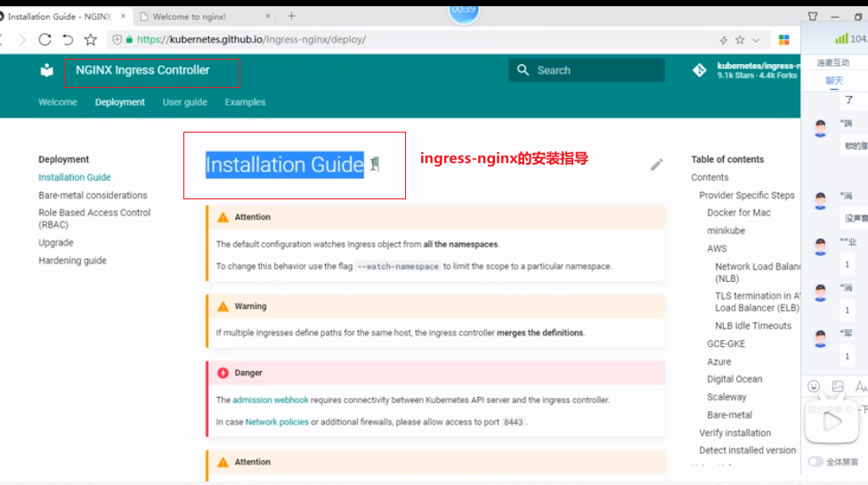The height and width of the screenshot is (485, 868).
Task: Click the security shield icon in address bar
Action: tap(117, 39)
